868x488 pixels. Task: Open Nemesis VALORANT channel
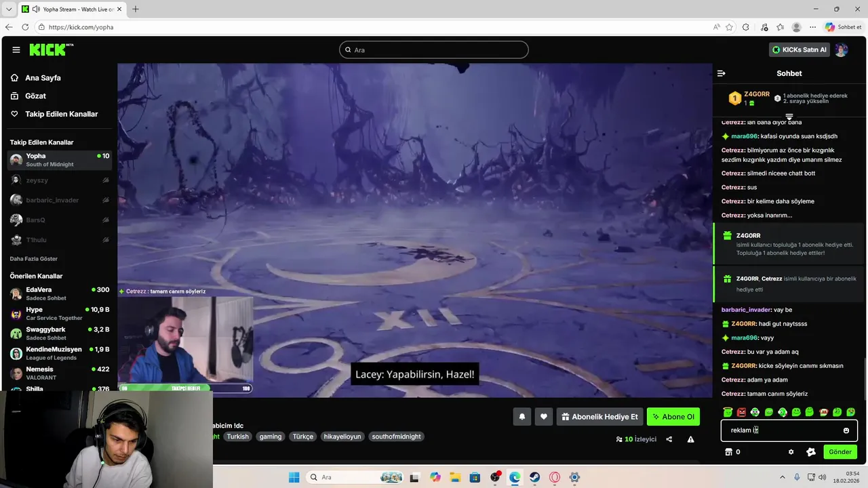point(60,373)
